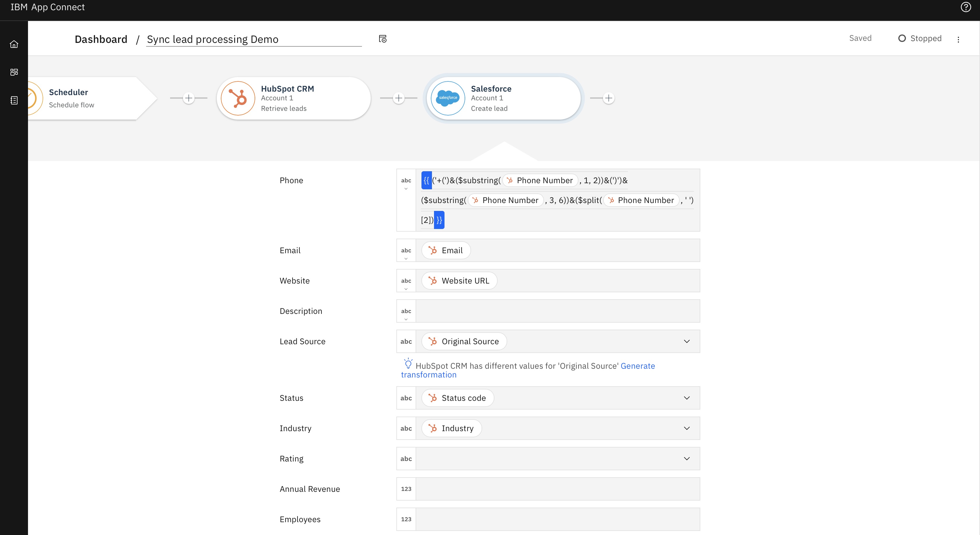Select HubSpot CRM Retrieve leads node
Image resolution: width=980 pixels, height=535 pixels.
pyautogui.click(x=294, y=98)
